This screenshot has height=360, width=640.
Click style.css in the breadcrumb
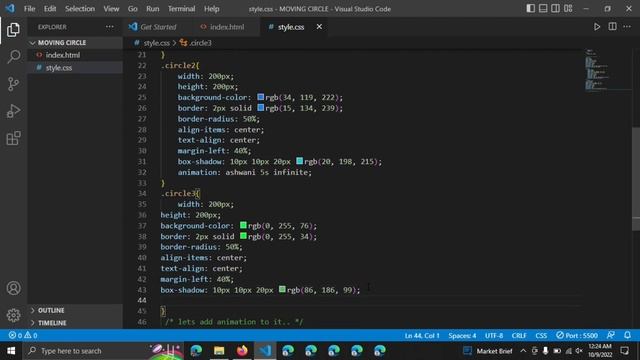pos(156,43)
